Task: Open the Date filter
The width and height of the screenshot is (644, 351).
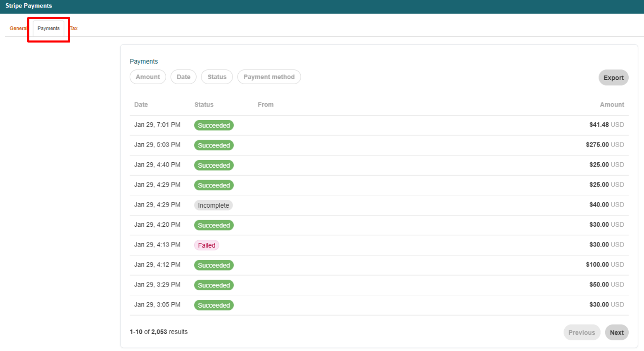Action: point(183,77)
